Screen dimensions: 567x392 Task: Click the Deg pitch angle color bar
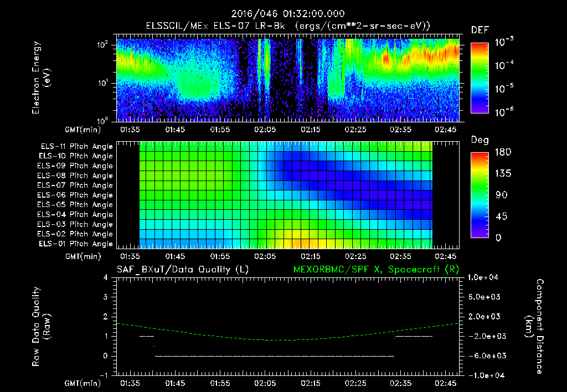coord(480,195)
